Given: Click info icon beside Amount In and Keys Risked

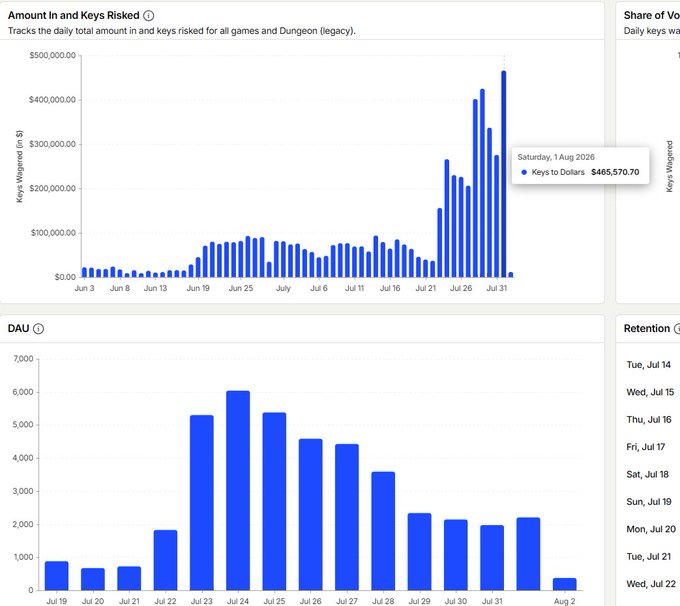Looking at the screenshot, I should tap(148, 16).
